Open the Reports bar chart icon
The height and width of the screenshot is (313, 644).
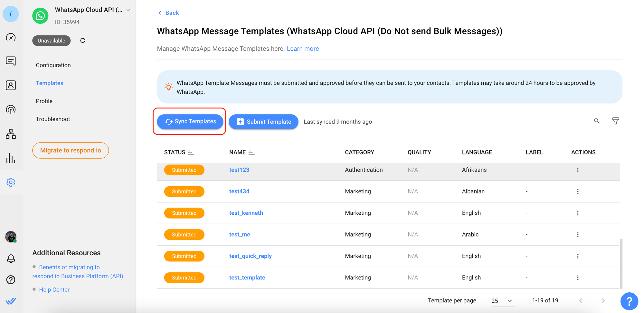click(11, 158)
